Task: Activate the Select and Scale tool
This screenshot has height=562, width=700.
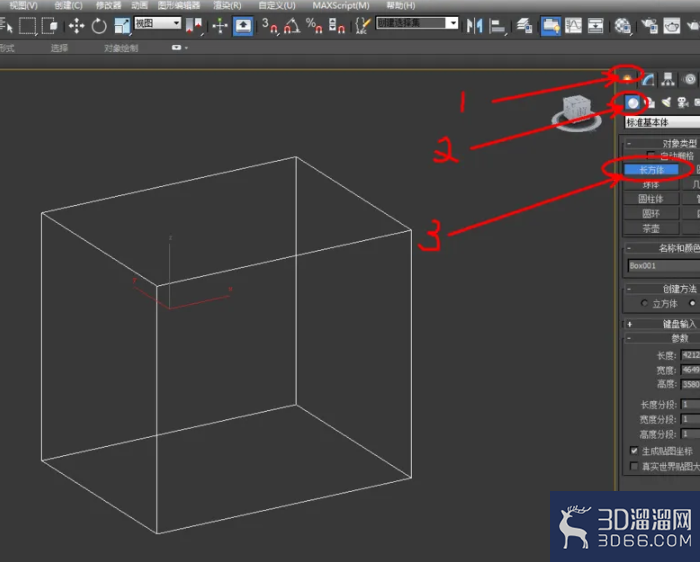Action: click(x=122, y=25)
